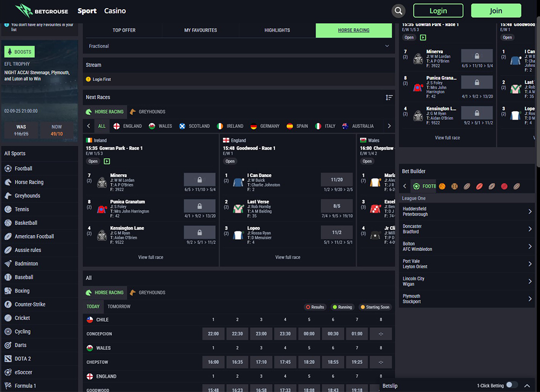Image resolution: width=540 pixels, height=392 pixels.
Task: Open Tennis from sports sidebar
Action: point(22,209)
